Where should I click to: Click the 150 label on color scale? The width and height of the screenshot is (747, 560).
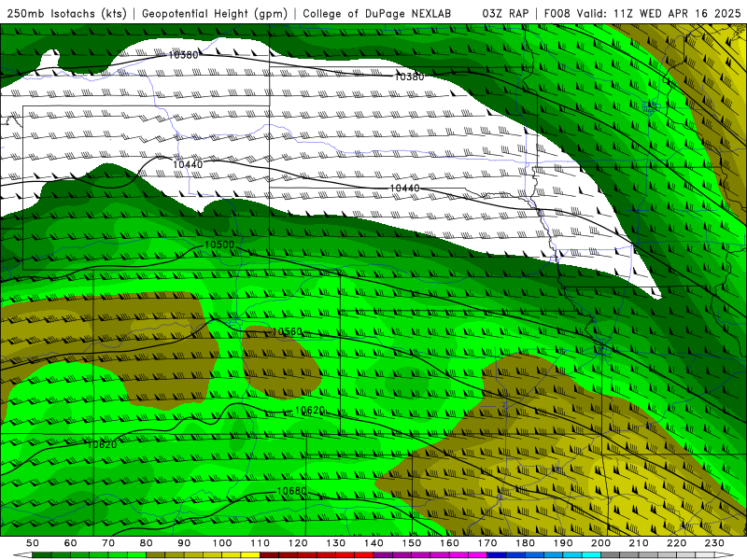(412, 543)
